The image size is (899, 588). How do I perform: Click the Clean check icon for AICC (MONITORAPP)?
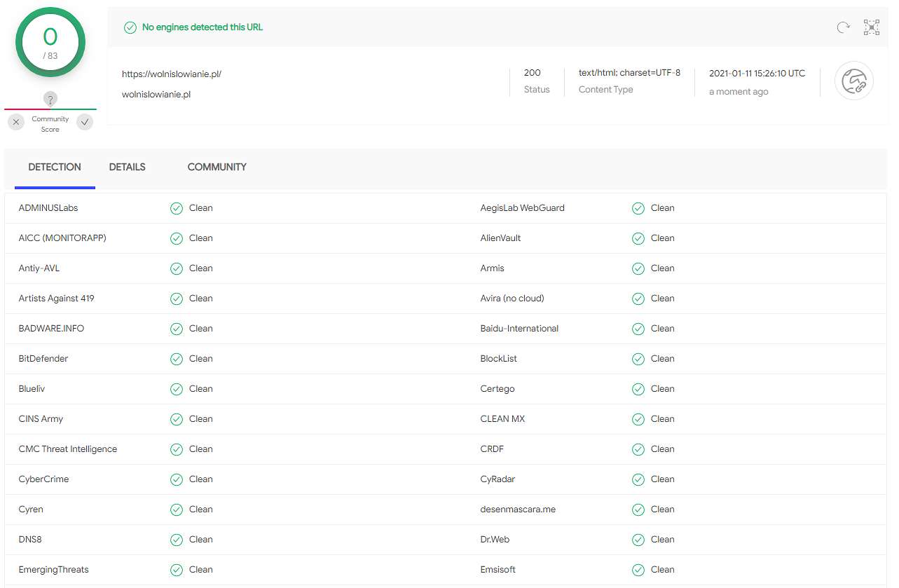click(177, 238)
